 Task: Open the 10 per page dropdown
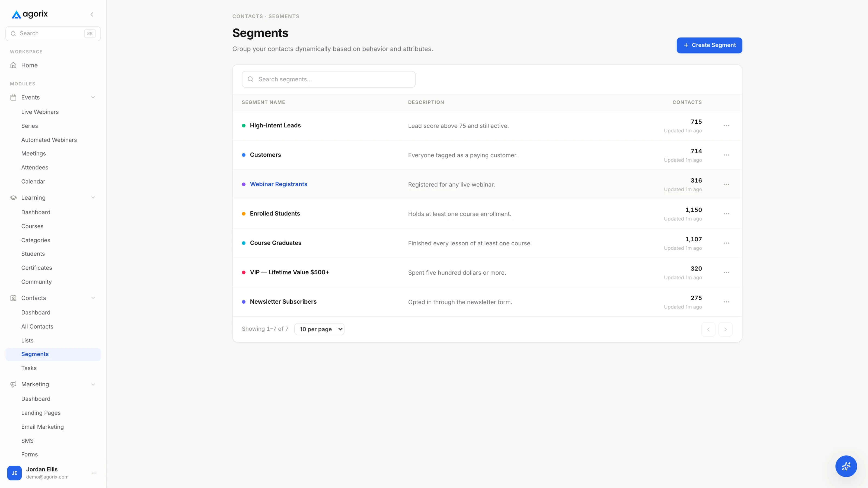(319, 329)
